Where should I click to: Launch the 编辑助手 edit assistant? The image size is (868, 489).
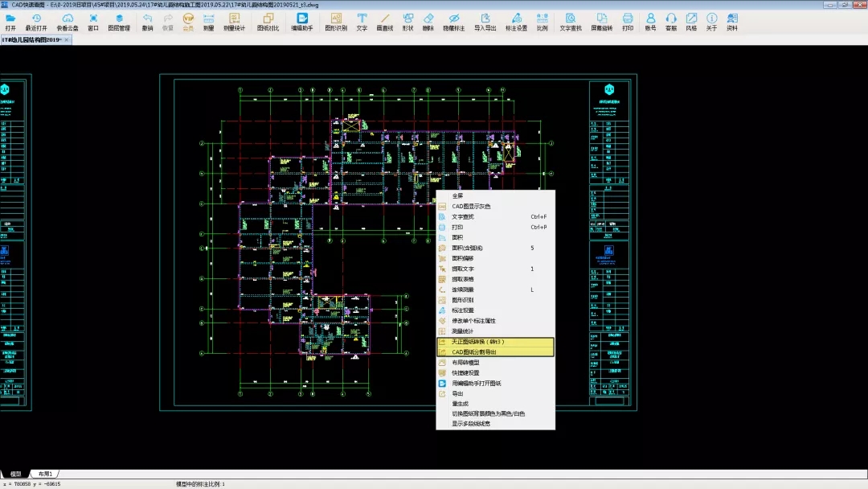tap(302, 22)
